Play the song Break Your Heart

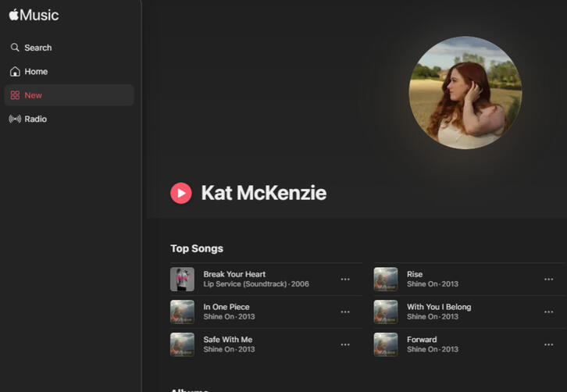pos(234,274)
